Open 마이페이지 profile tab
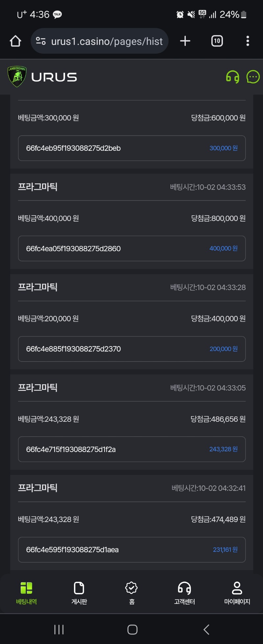The image size is (263, 644). tap(237, 593)
